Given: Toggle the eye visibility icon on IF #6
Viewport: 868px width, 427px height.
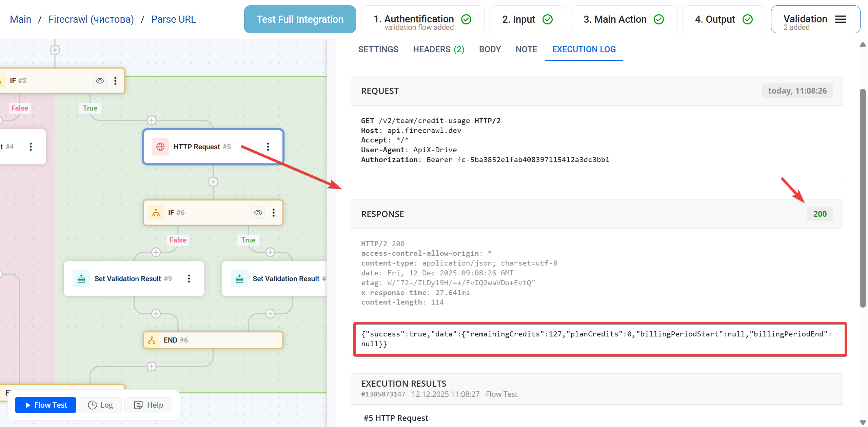Looking at the screenshot, I should click(258, 213).
